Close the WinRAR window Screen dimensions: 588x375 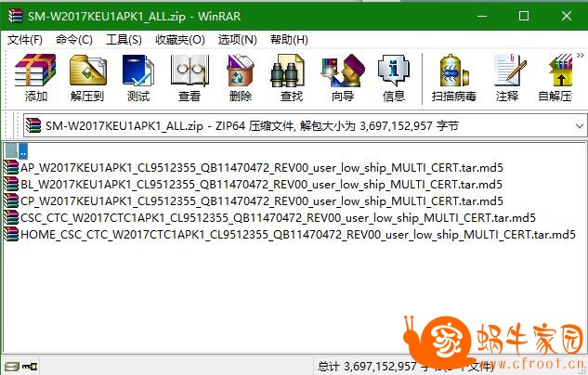click(x=567, y=16)
